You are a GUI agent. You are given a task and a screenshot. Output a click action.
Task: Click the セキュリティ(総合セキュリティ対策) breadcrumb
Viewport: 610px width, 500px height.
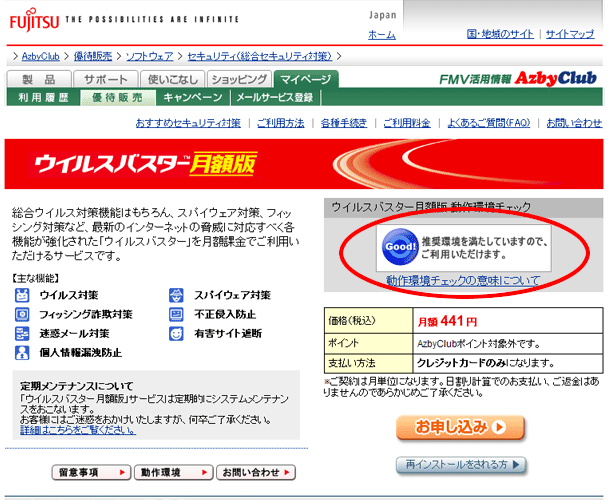[260, 56]
